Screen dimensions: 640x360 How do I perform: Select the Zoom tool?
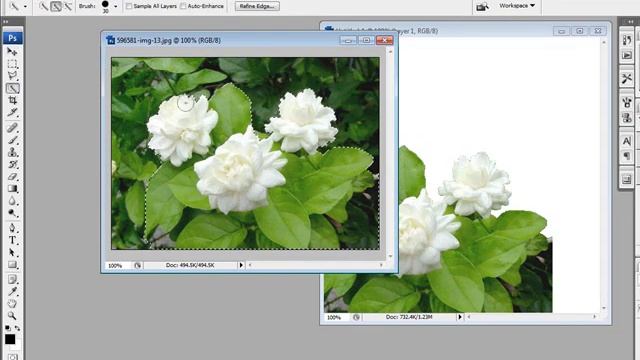(12, 316)
